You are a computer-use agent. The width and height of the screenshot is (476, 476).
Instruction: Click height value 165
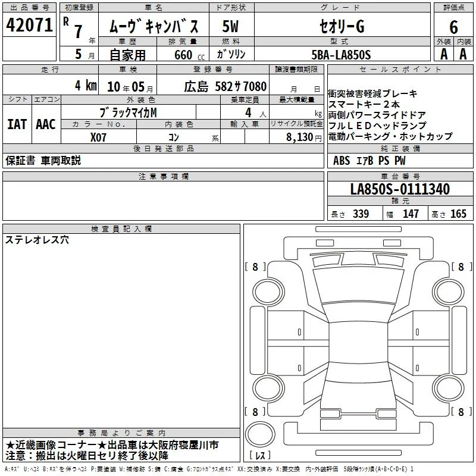tap(458, 214)
